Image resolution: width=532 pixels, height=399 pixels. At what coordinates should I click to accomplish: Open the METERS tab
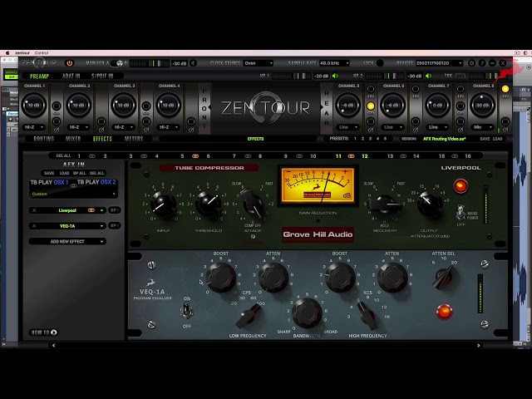click(x=134, y=139)
